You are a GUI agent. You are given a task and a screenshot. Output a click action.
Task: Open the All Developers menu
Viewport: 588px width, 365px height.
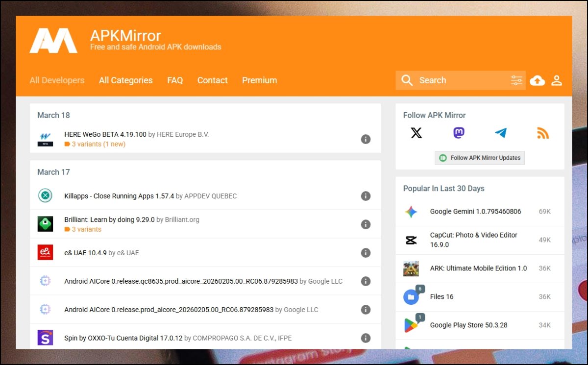[57, 80]
